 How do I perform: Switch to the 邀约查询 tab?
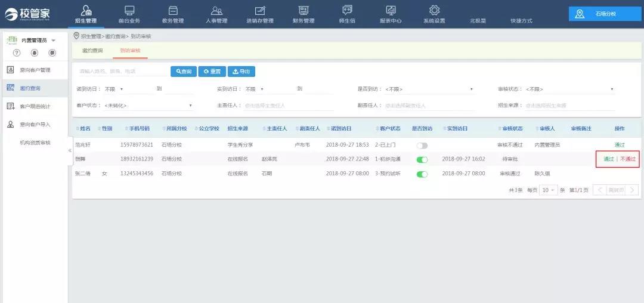pyautogui.click(x=92, y=51)
